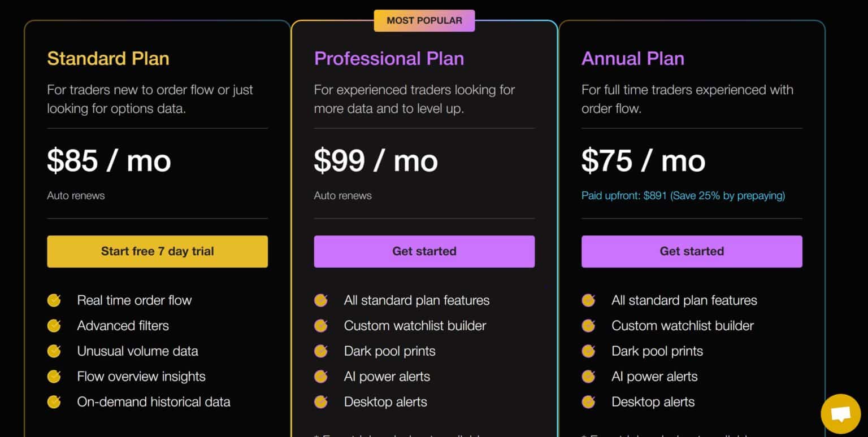
Task: Click the Most Popular badge
Action: [424, 20]
